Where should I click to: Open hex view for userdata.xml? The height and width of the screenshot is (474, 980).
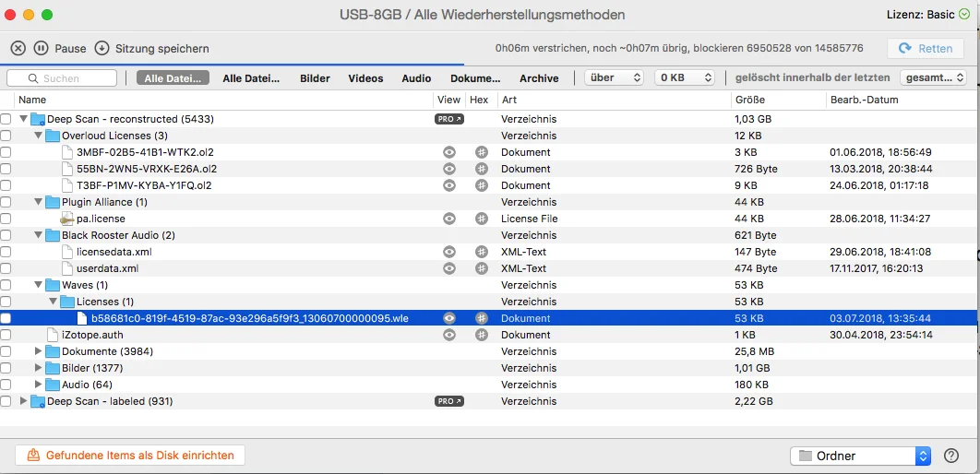(x=481, y=268)
